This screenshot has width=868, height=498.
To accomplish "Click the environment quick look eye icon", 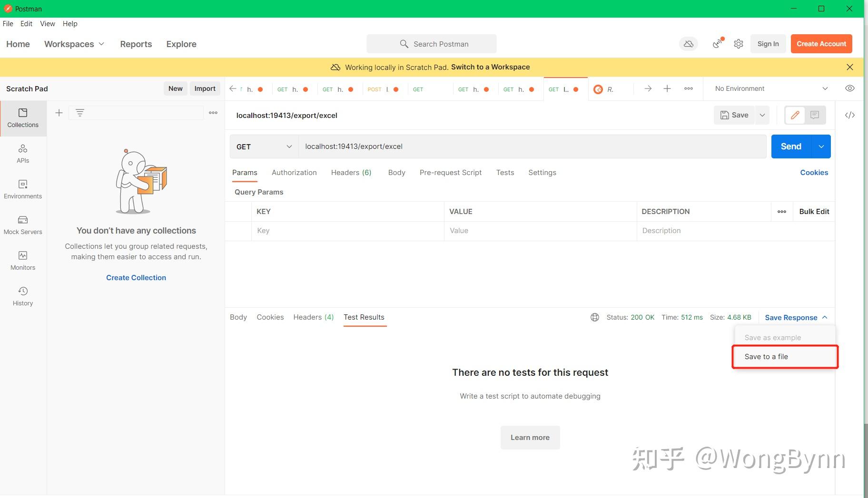I will coord(850,88).
